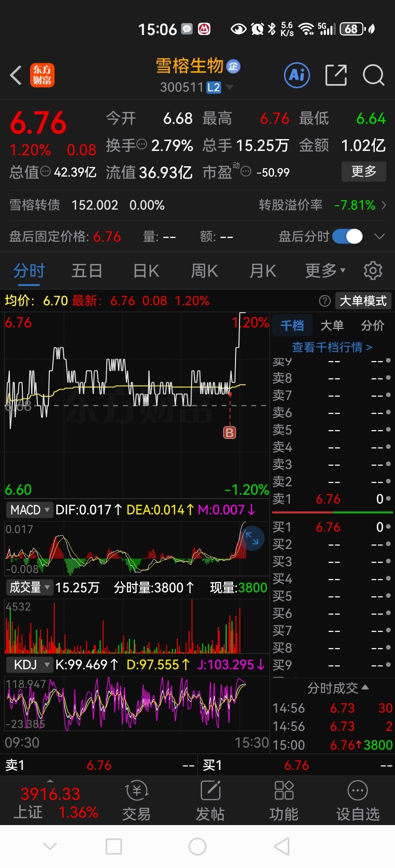Open the 功能 functions icon
The height and width of the screenshot is (868, 395).
pos(284,802)
